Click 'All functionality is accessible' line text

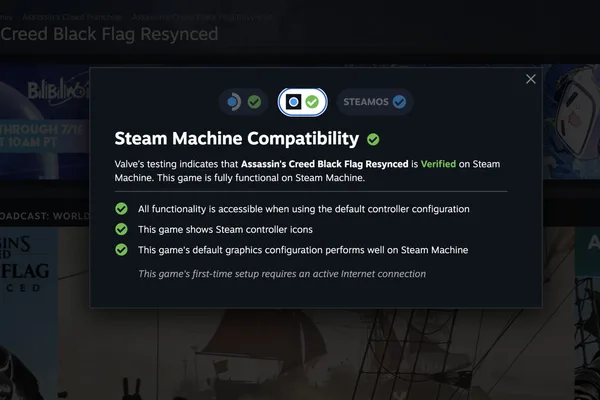[304, 209]
